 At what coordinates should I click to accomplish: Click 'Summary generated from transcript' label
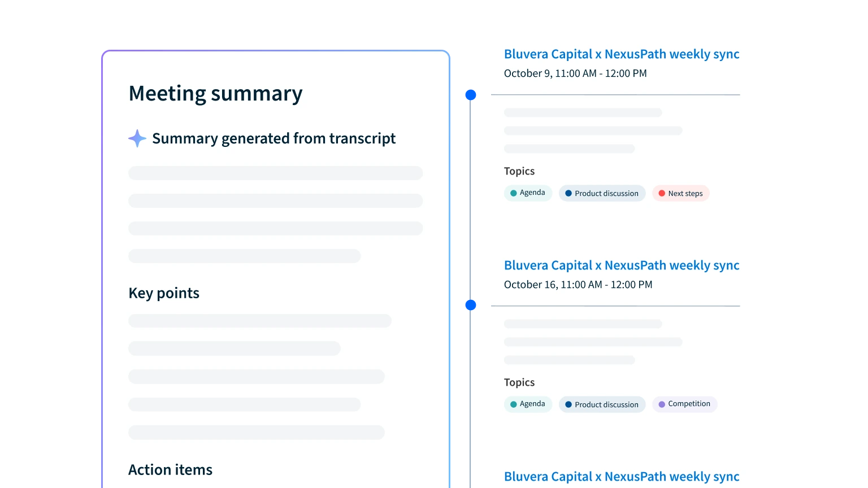(x=274, y=138)
